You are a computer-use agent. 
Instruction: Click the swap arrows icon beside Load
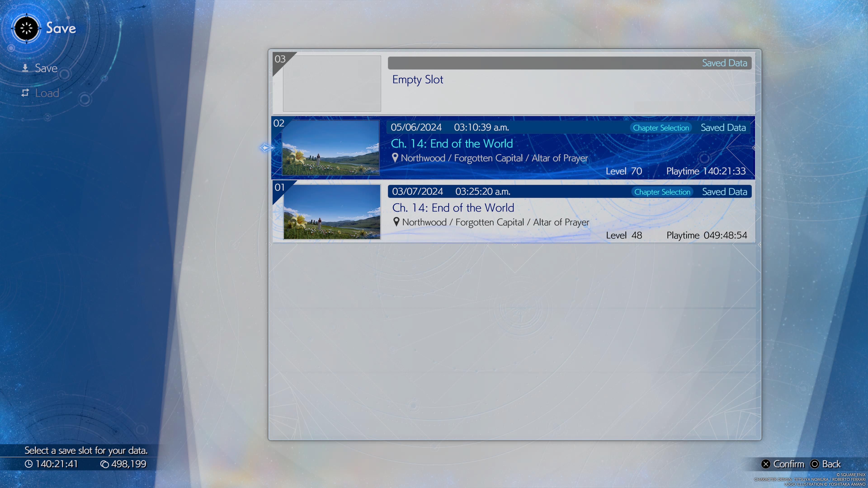25,93
